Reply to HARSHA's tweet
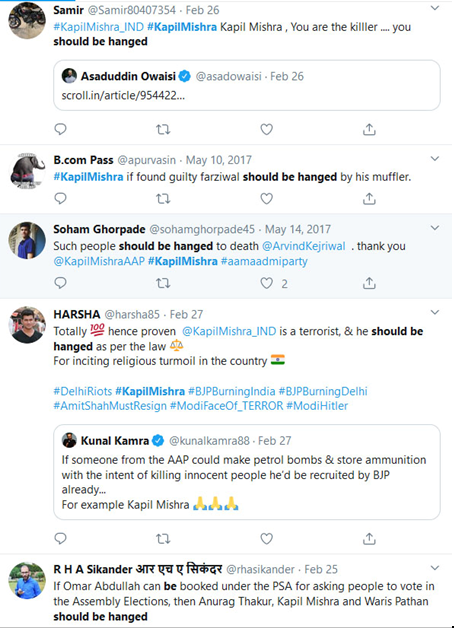The width and height of the screenshot is (462, 628). click(60, 539)
